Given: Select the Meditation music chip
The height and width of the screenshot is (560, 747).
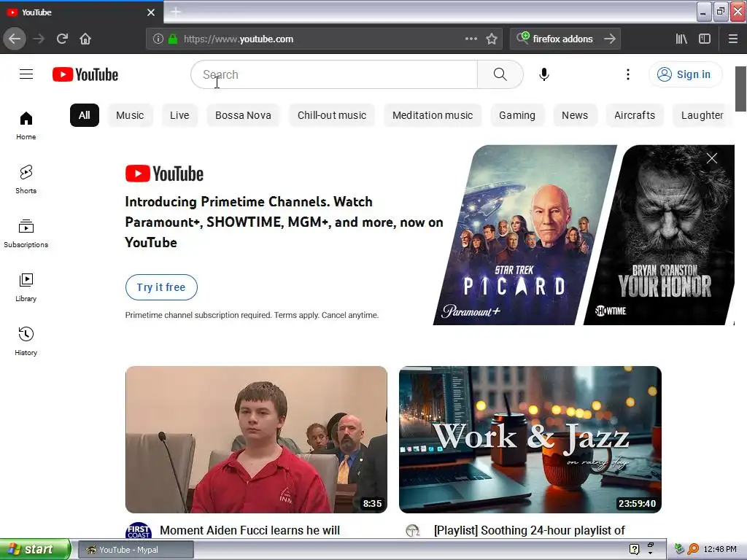Looking at the screenshot, I should (x=433, y=115).
